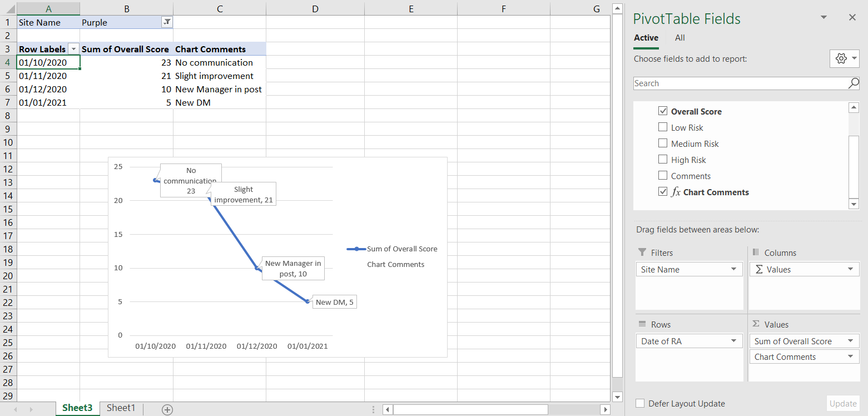Click the field list vertical scrollbar thumb

[x=854, y=167]
